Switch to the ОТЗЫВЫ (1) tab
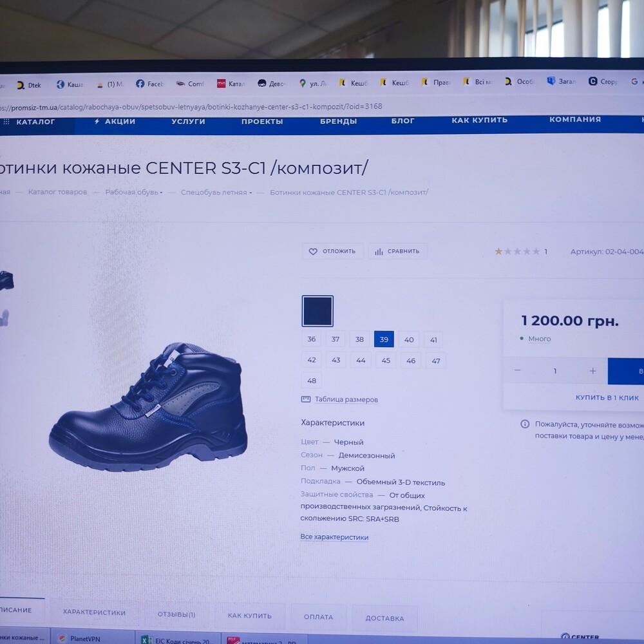Image resolution: width=644 pixels, height=644 pixels. tap(176, 615)
